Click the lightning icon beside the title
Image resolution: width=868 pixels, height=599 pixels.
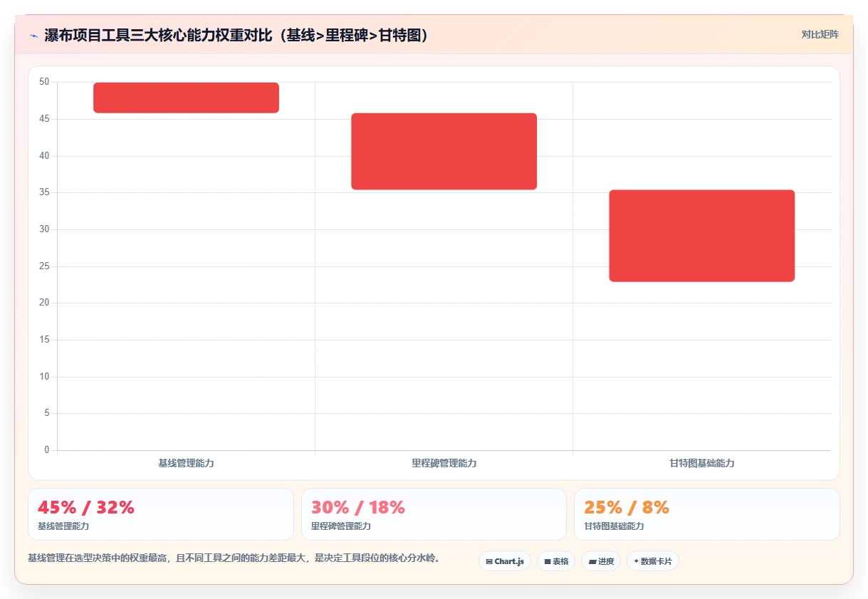[x=33, y=36]
